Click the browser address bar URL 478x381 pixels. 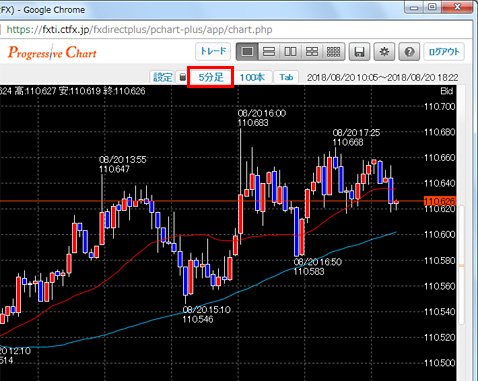tap(139, 30)
